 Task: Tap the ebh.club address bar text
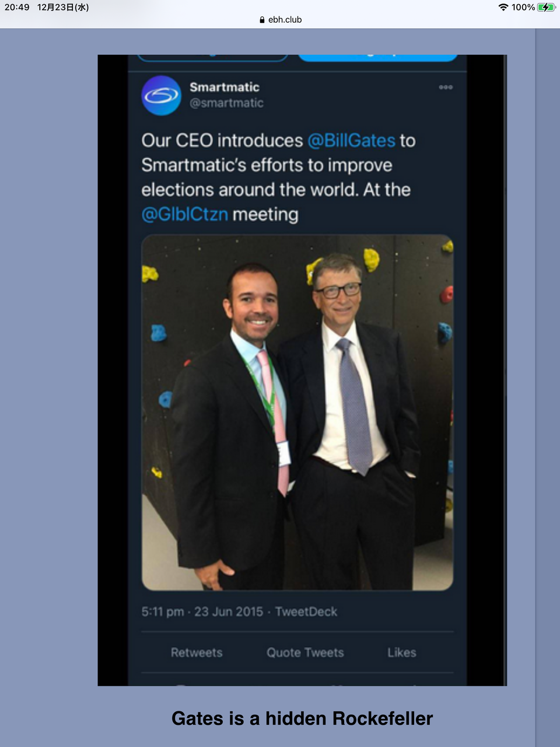coord(285,20)
